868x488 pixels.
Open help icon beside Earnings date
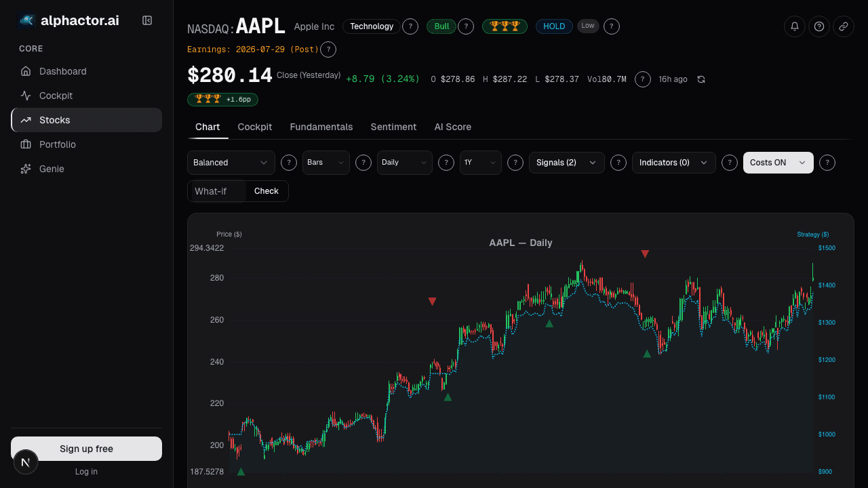(328, 49)
